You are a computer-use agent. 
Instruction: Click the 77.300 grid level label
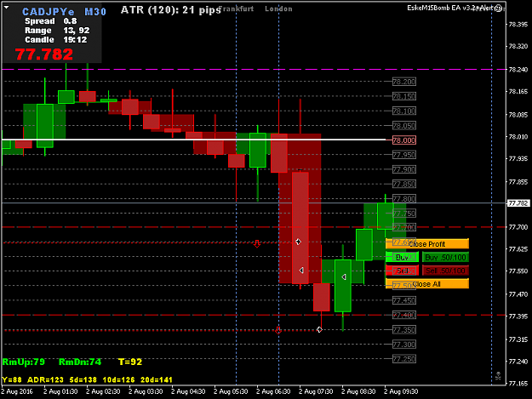click(404, 345)
